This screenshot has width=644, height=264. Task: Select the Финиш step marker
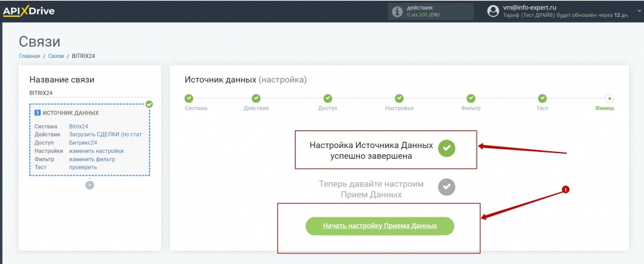tap(609, 98)
